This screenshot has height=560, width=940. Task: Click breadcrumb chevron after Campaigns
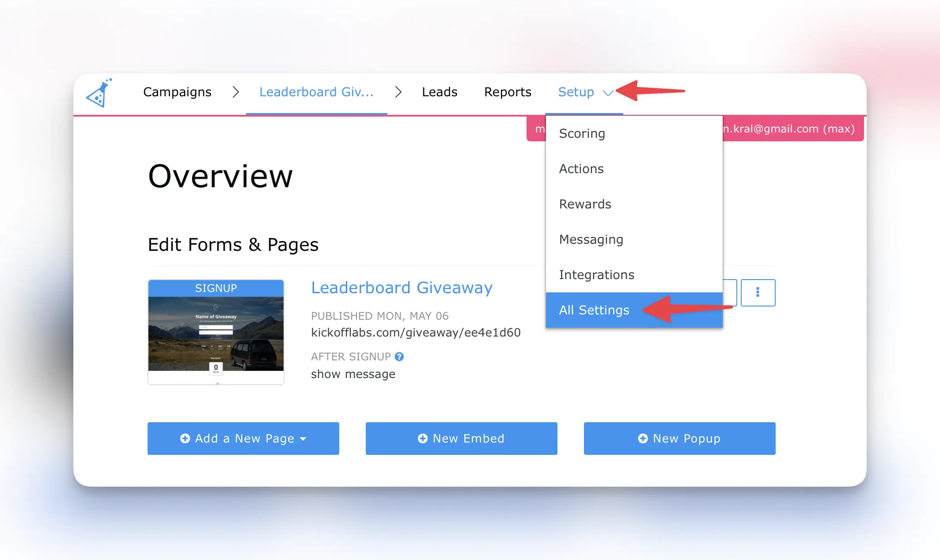235,92
